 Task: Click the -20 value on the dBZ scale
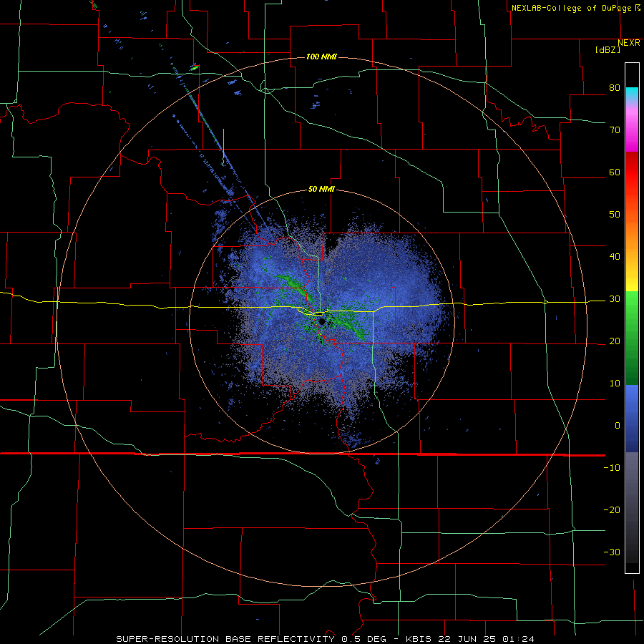(612, 509)
